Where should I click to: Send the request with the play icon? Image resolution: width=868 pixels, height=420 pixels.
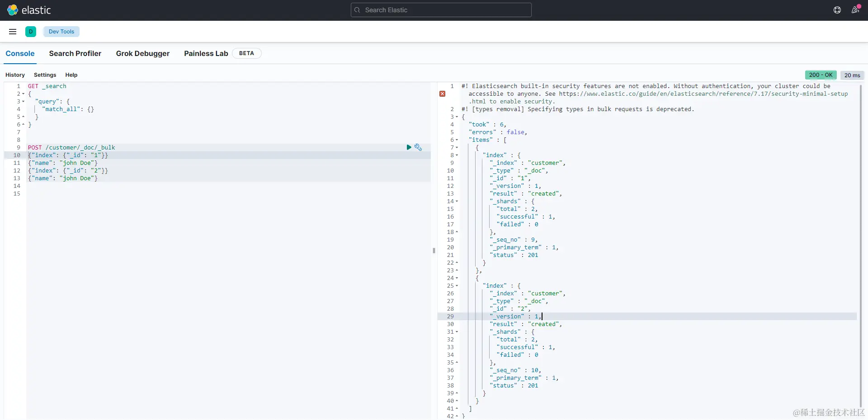point(409,147)
